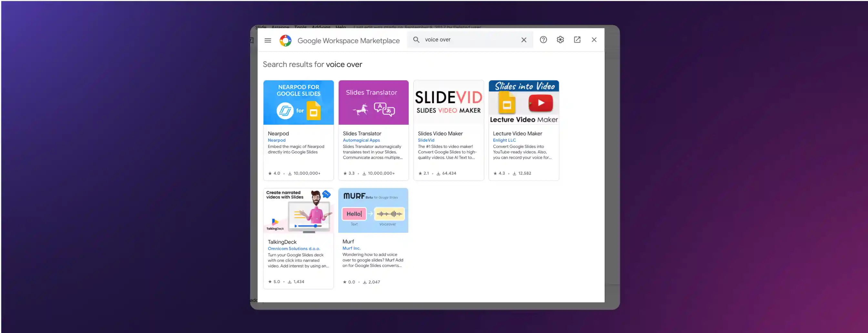Click the Search results for voice over heading

tap(312, 64)
